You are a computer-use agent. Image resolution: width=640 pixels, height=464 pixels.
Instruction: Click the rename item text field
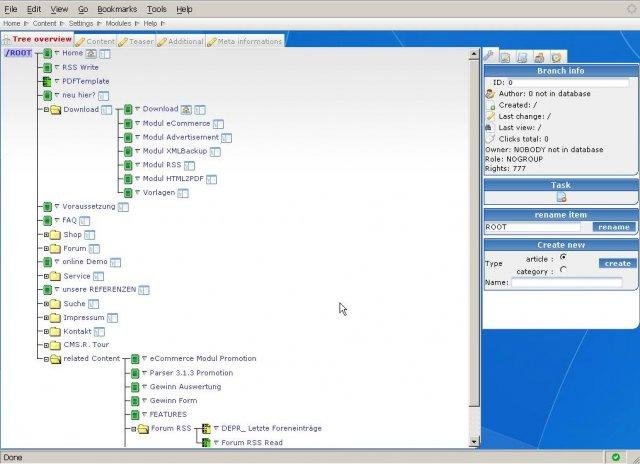click(x=532, y=227)
